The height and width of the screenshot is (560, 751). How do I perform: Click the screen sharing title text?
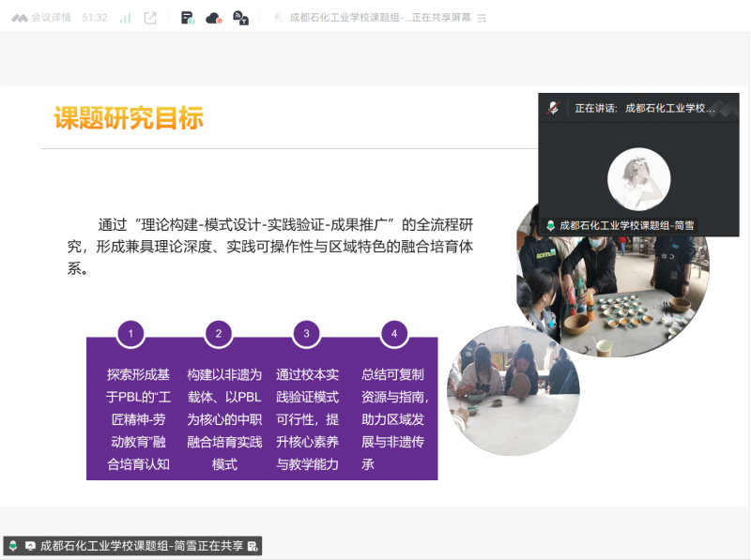[x=380, y=18]
